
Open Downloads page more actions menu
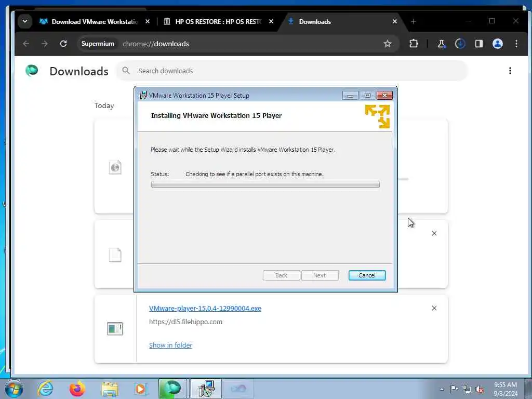pos(510,71)
